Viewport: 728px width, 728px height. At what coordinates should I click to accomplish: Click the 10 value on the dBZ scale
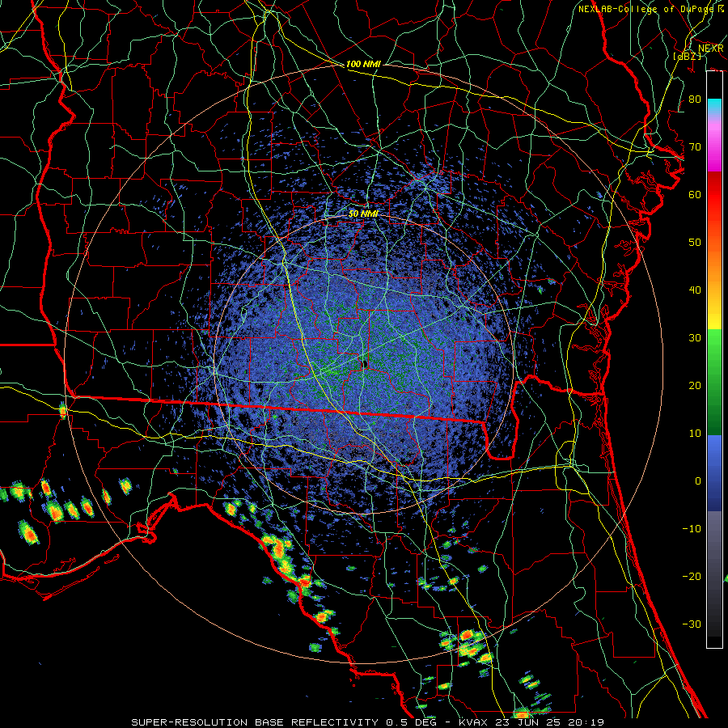click(695, 434)
